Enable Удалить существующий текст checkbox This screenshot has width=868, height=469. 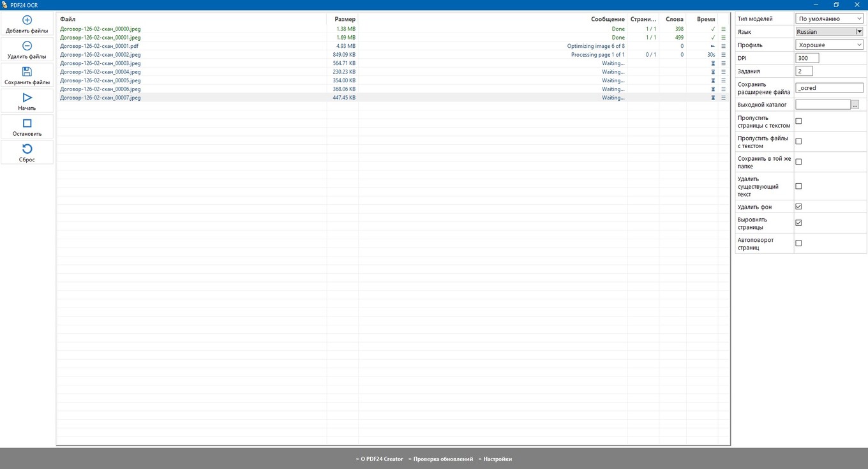(798, 186)
